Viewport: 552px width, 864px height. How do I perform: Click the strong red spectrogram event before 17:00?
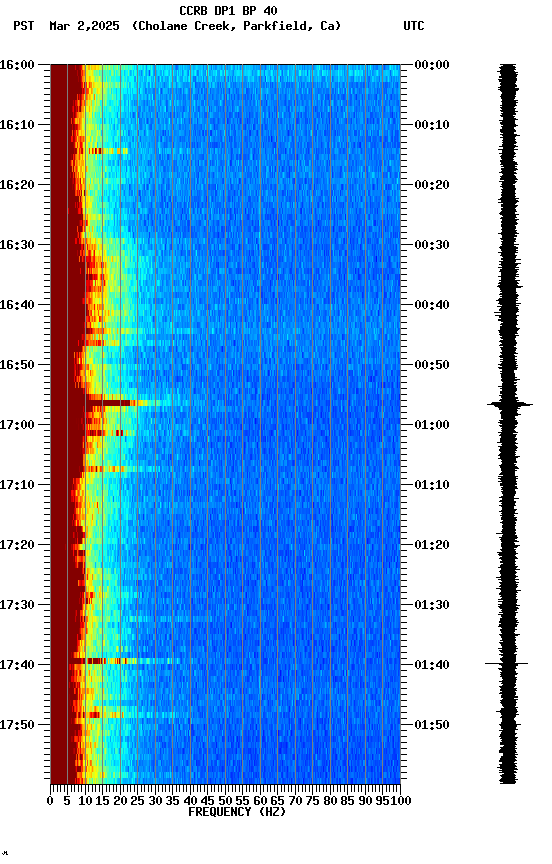111,403
